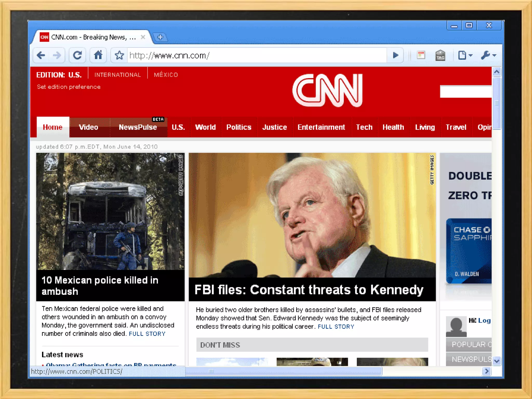Viewport: 532px width, 399px height.
Task: Open the U.S. section
Action: (178, 127)
